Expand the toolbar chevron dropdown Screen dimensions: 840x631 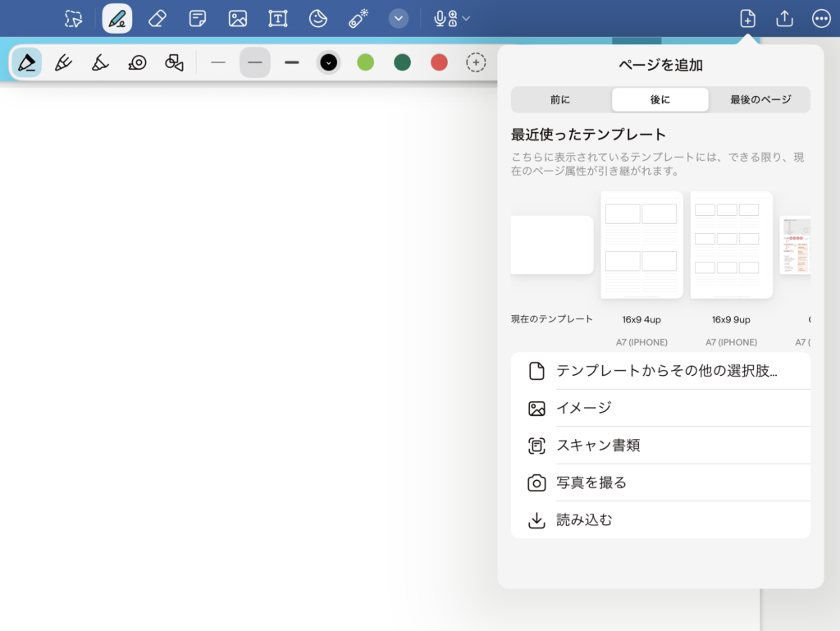click(x=399, y=18)
